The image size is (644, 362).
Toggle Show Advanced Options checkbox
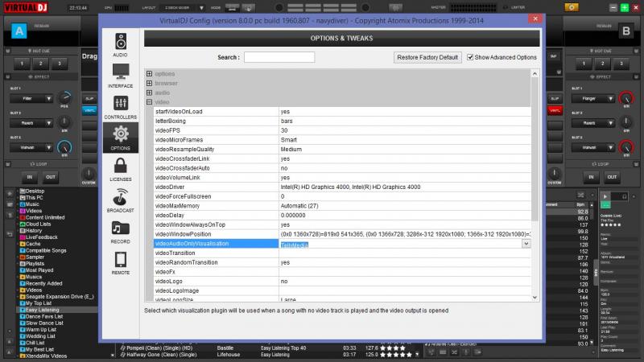(470, 57)
